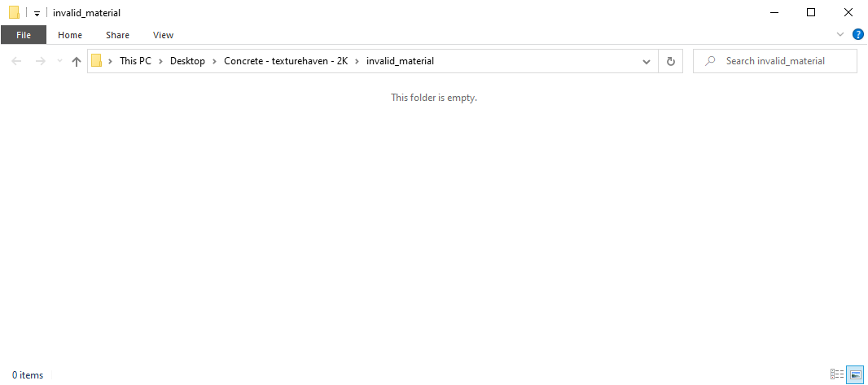Close the invalid_material window
Screen dimensions: 868x385
[848, 13]
